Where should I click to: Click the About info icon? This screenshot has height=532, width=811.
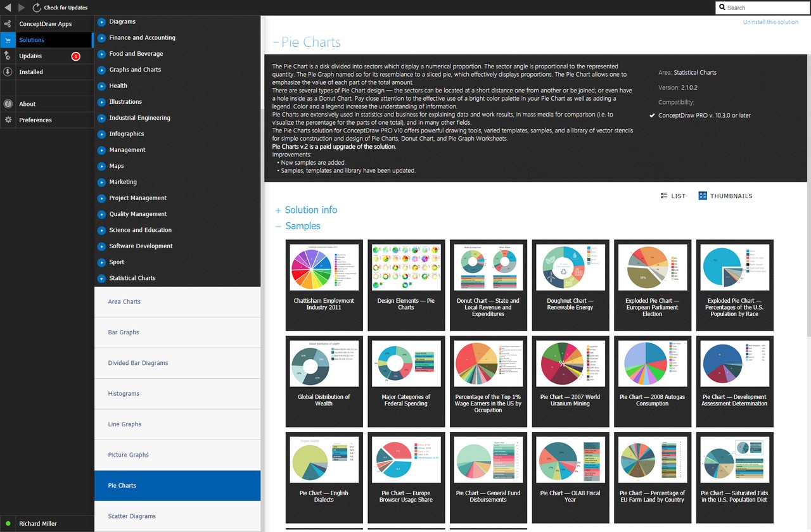click(8, 104)
